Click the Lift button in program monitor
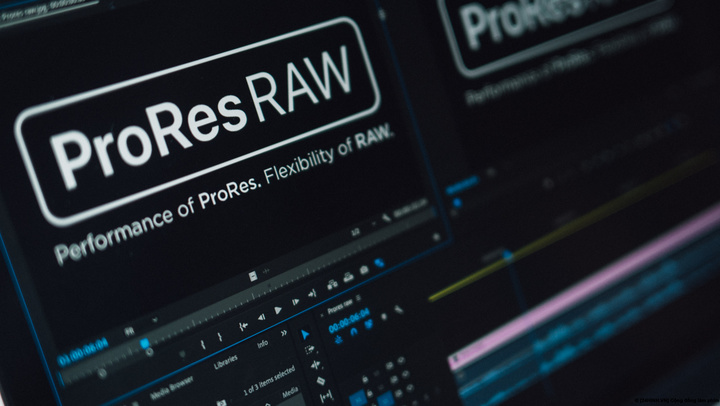The width and height of the screenshot is (720, 406). pyautogui.click(x=332, y=285)
